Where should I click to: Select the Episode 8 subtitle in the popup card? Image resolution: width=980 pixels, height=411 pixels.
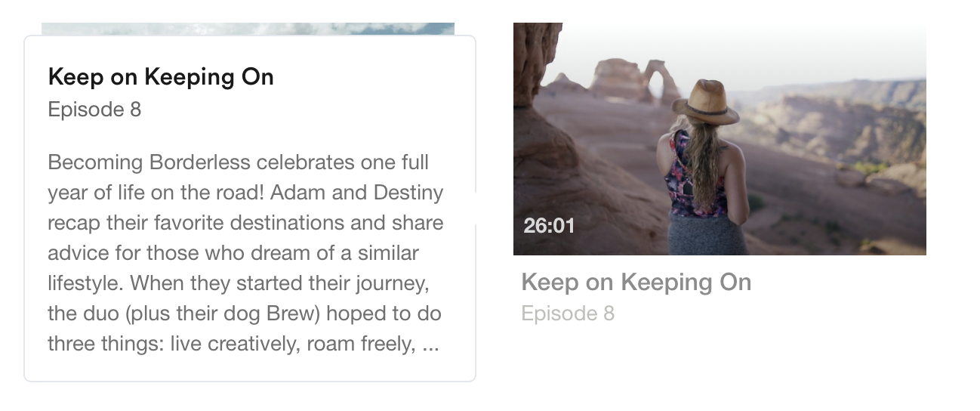pos(94,110)
